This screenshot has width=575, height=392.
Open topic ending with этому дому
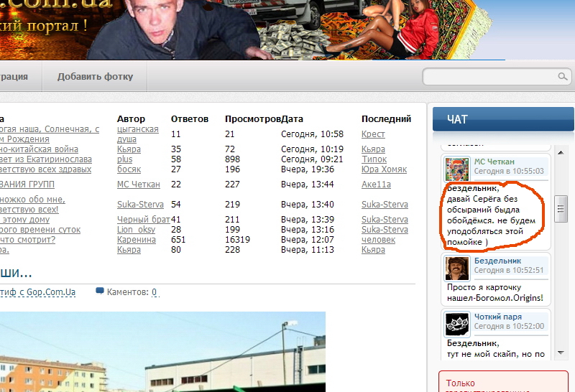pos(24,220)
